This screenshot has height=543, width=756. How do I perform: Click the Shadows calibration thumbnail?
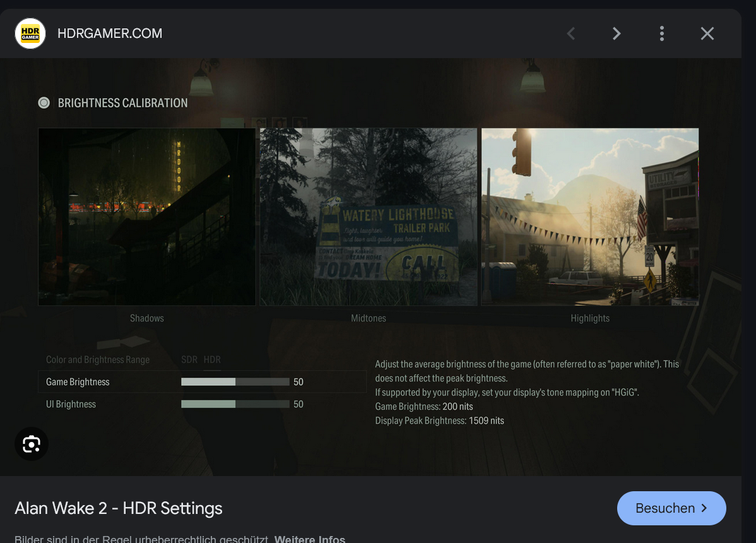(x=146, y=216)
